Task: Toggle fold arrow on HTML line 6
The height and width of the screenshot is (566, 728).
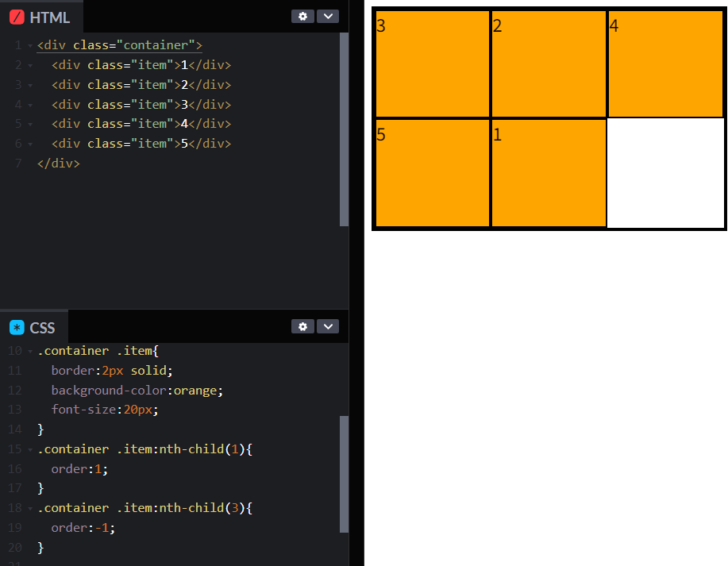Action: pyautogui.click(x=30, y=144)
